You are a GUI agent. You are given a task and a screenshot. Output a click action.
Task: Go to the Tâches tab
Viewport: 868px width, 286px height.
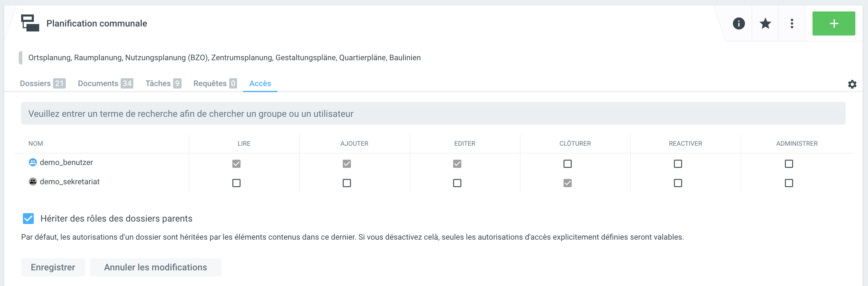pyautogui.click(x=163, y=83)
